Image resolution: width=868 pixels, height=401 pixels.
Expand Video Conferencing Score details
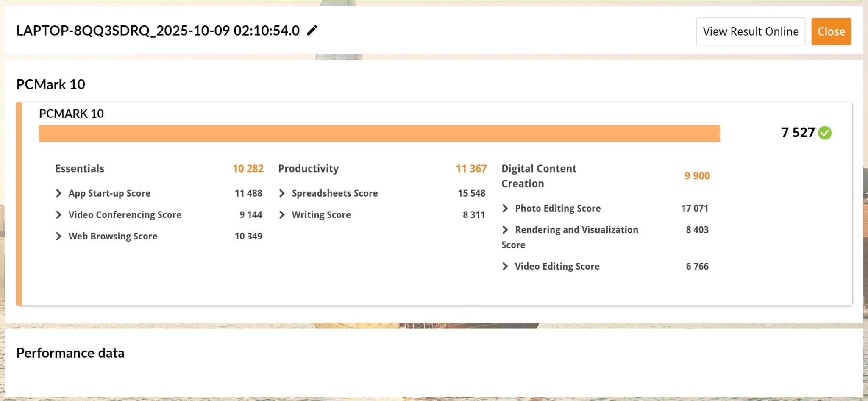tap(59, 215)
